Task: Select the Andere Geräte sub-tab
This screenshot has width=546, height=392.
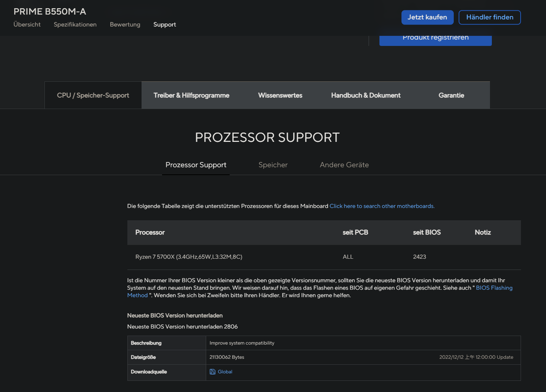Action: click(344, 165)
